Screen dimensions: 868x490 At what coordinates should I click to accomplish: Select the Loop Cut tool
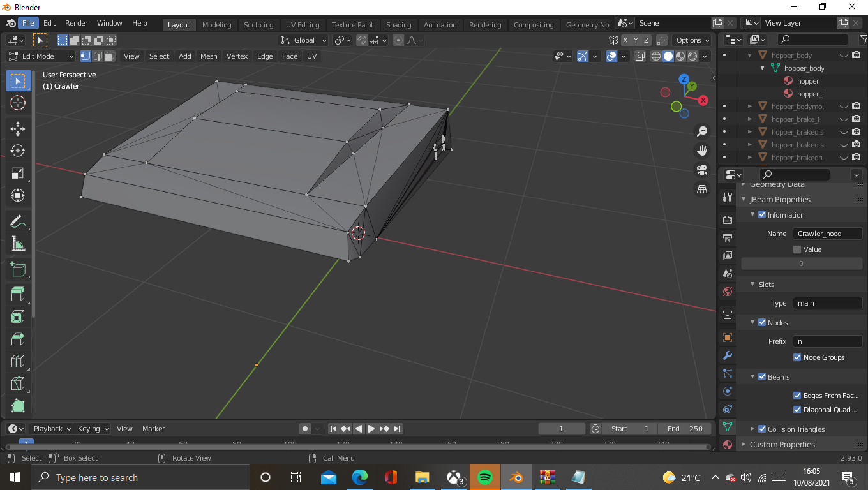point(18,361)
